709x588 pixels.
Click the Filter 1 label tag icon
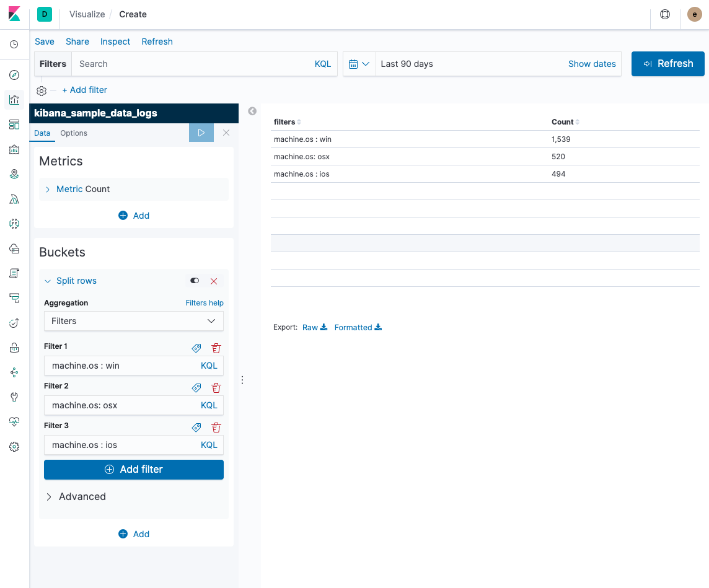(196, 348)
